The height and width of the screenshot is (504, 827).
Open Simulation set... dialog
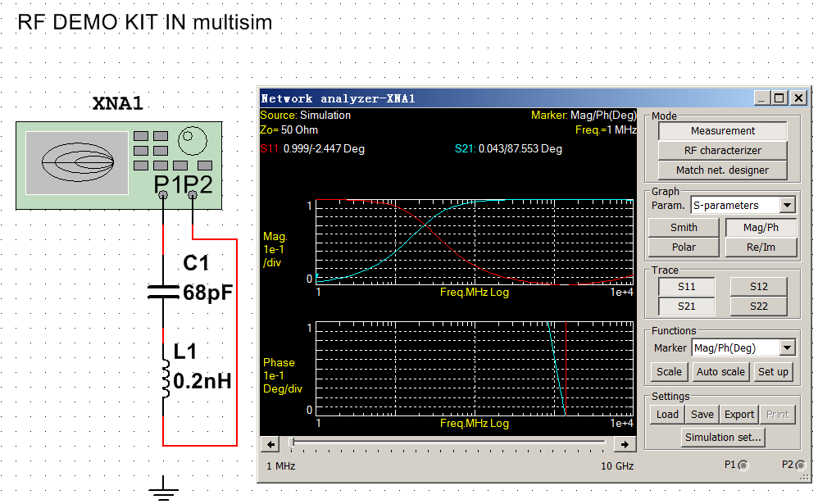click(x=723, y=437)
